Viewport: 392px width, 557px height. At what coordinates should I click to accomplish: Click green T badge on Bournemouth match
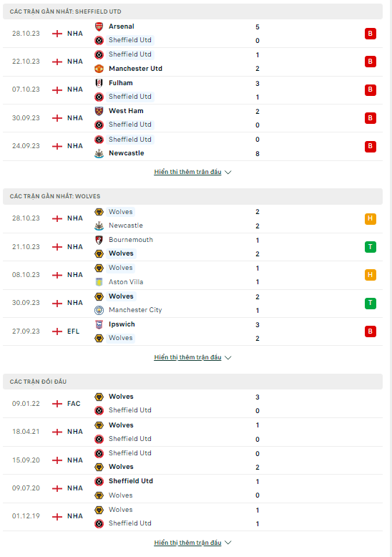coord(371,247)
